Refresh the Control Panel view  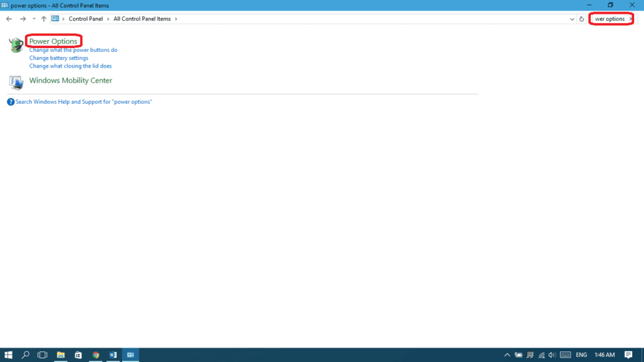(x=582, y=19)
